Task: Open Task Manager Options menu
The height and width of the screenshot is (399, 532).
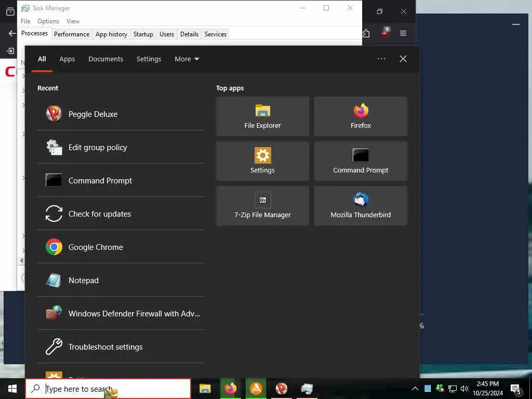Action: pyautogui.click(x=48, y=21)
